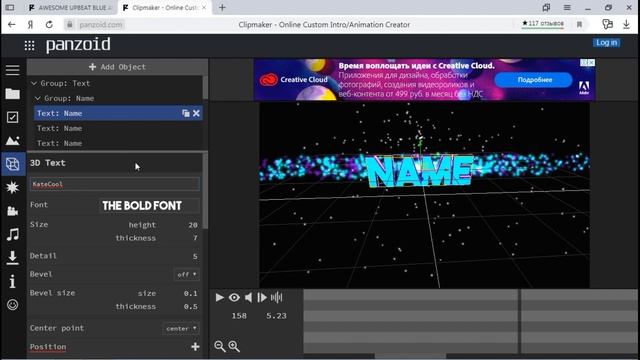Select the second Text: Name row
The height and width of the screenshot is (360, 640).
(x=118, y=128)
